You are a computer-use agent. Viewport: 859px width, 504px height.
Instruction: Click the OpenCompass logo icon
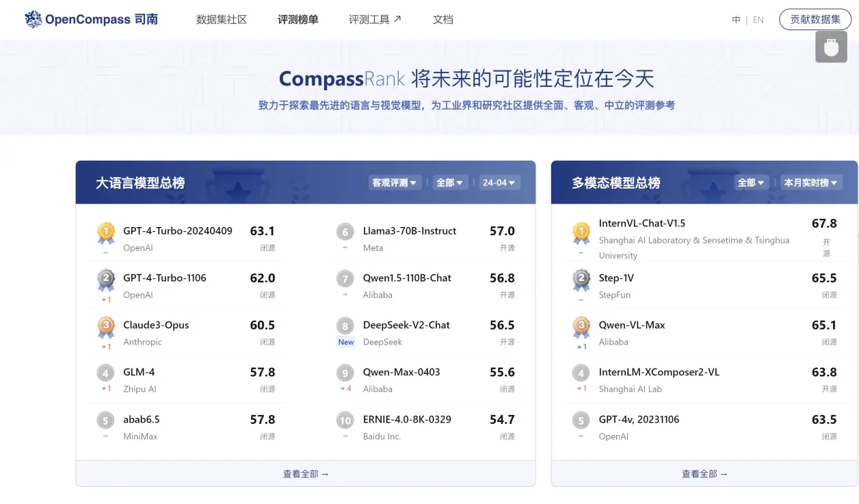pos(34,19)
